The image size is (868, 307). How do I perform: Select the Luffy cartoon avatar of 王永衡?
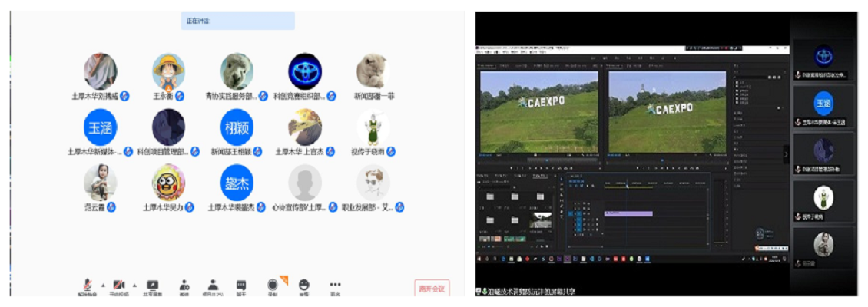point(168,71)
